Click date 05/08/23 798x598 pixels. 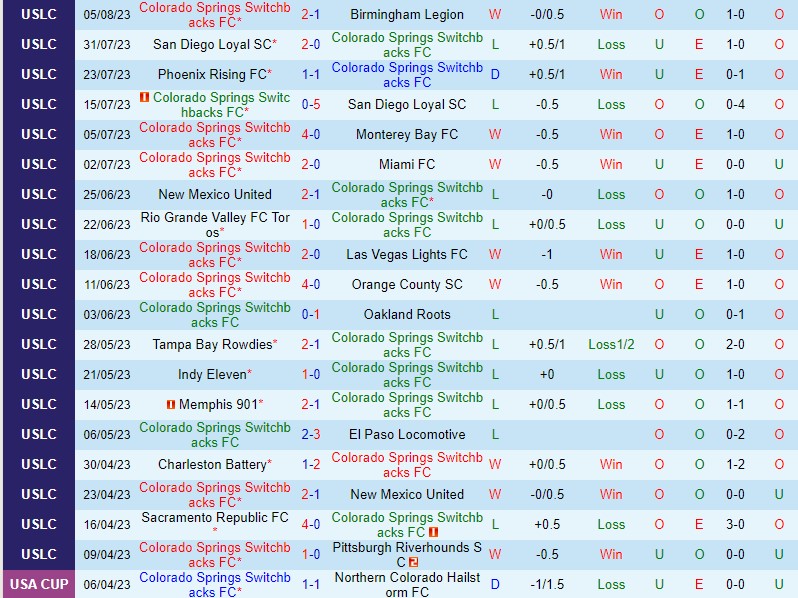107,15
